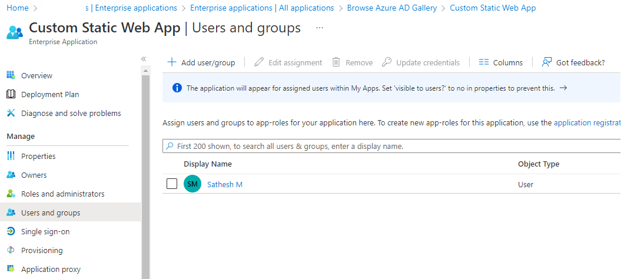The width and height of the screenshot is (644, 279).
Task: Click the pencil icon for Edit assignment
Action: (259, 62)
